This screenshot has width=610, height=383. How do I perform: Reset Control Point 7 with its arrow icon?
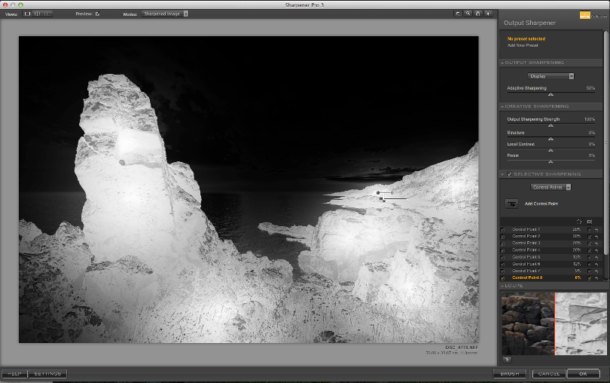(596, 271)
